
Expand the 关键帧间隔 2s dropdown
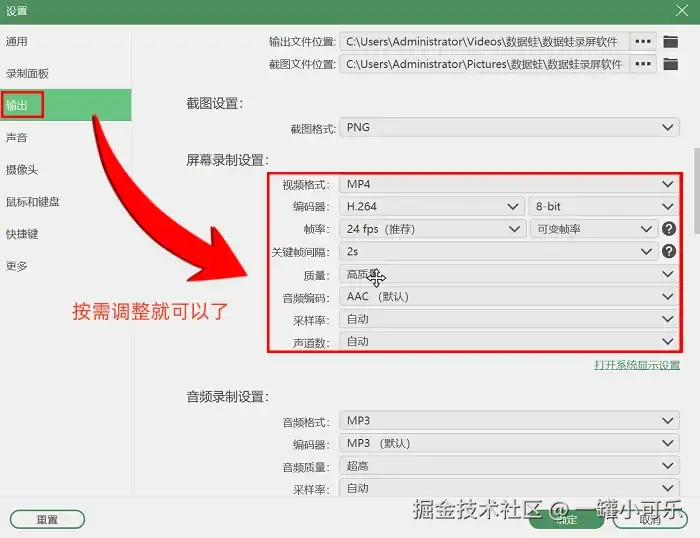click(499, 251)
